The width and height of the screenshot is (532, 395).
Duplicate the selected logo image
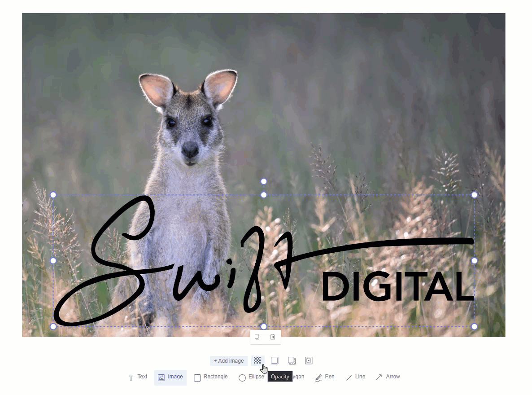pyautogui.click(x=257, y=337)
